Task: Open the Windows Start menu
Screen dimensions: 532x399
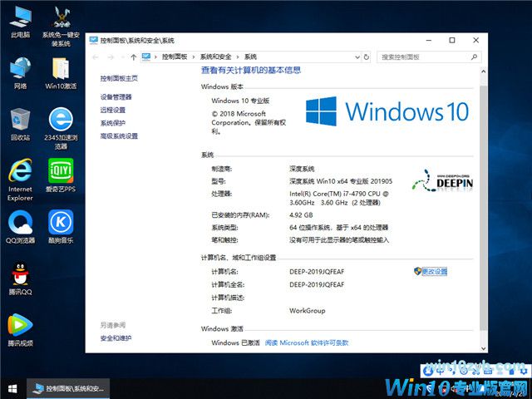Action: pos(12,388)
